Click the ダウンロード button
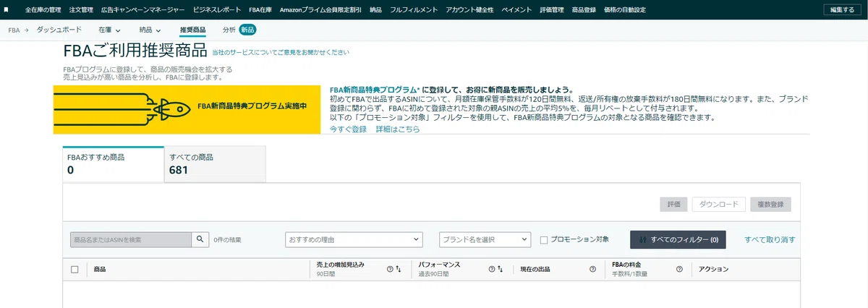This screenshot has height=308, width=868. tap(718, 205)
